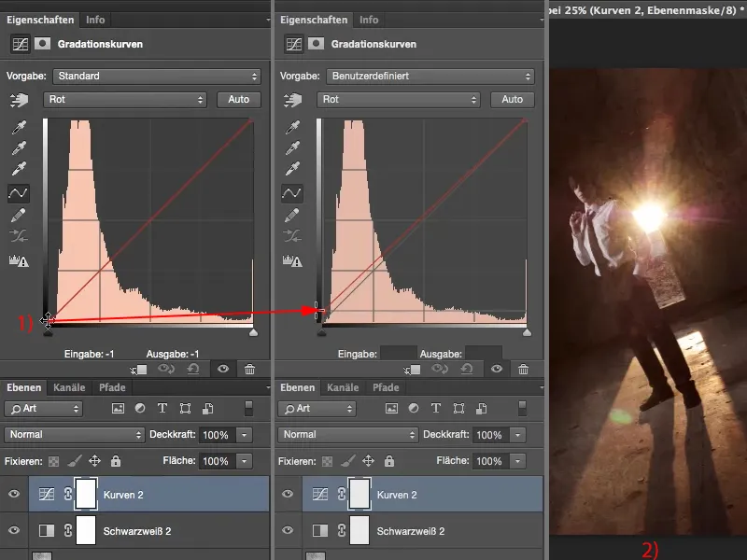Image resolution: width=747 pixels, height=560 pixels.
Task: Filter layers by type Text
Action: click(x=162, y=408)
